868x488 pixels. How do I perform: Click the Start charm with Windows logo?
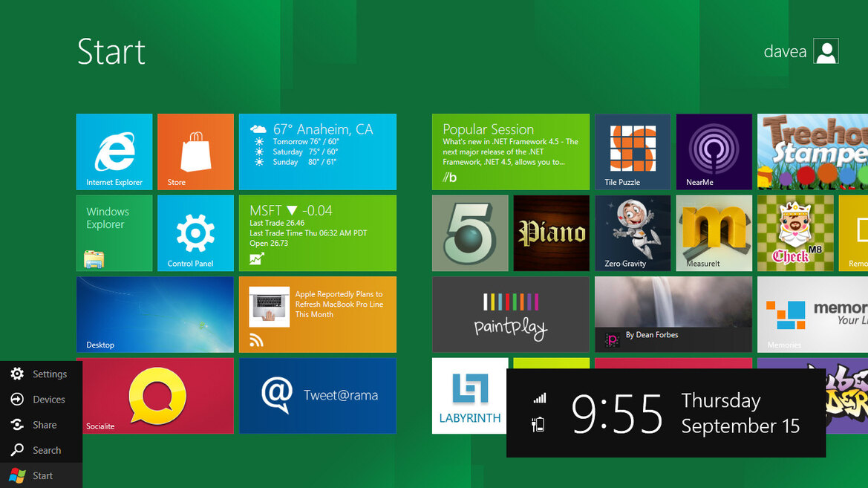point(41,476)
